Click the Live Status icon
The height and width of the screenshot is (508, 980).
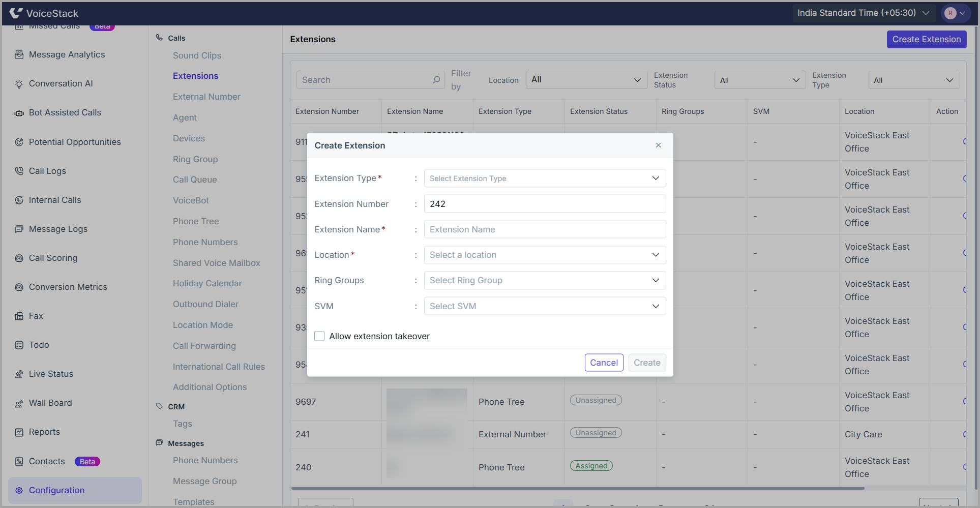click(x=19, y=374)
